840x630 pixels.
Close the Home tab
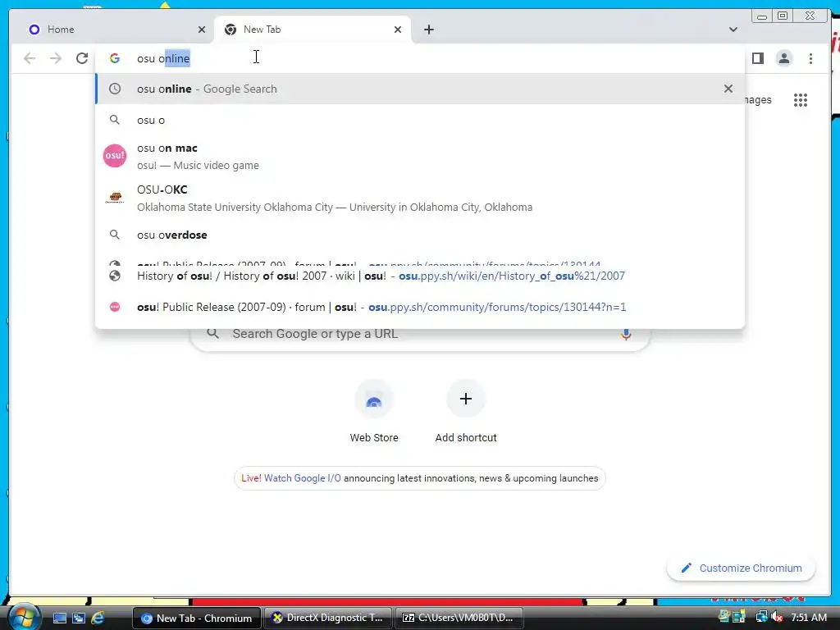tap(202, 30)
